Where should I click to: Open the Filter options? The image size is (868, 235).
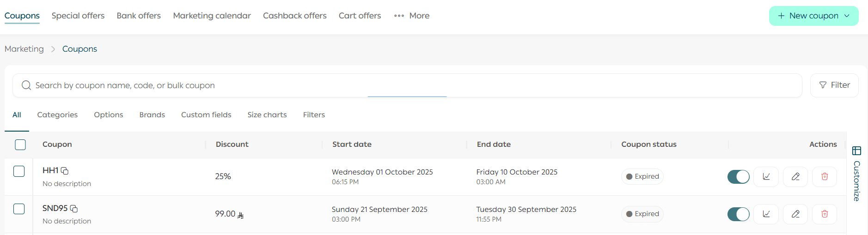pos(834,85)
